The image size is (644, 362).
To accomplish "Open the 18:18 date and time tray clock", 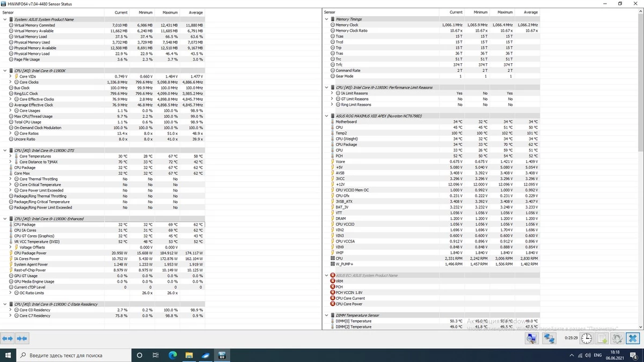I will (614, 355).
